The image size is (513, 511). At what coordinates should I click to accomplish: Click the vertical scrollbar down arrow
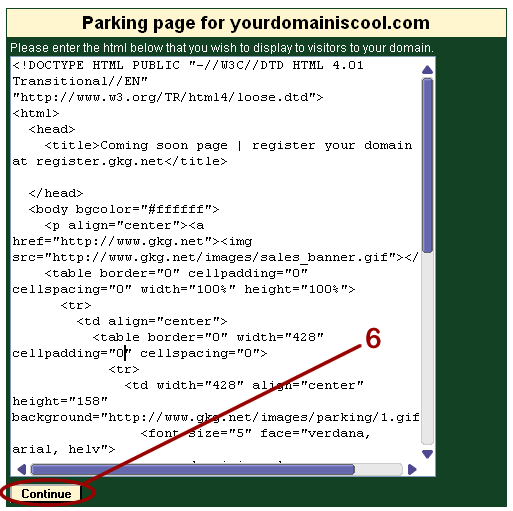[x=427, y=454]
